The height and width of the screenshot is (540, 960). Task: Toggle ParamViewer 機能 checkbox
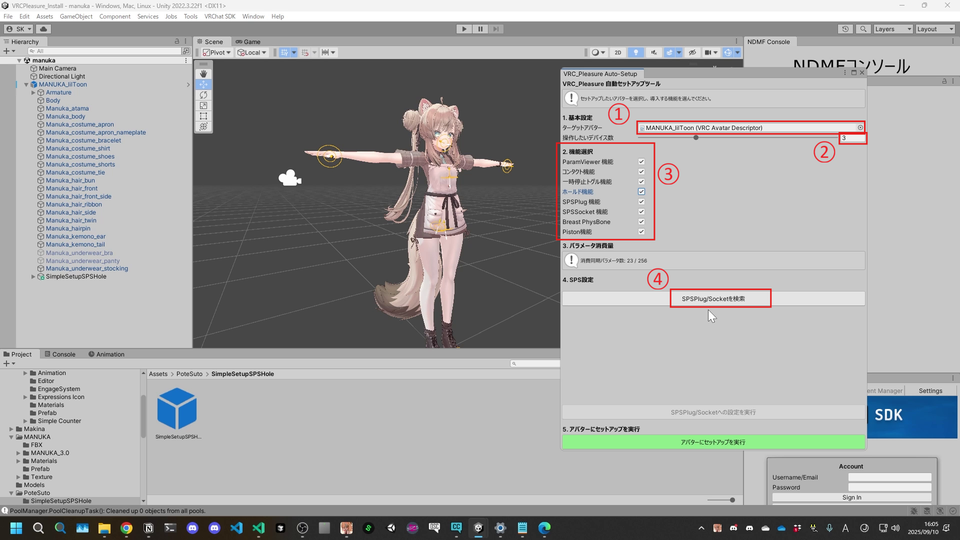(641, 162)
